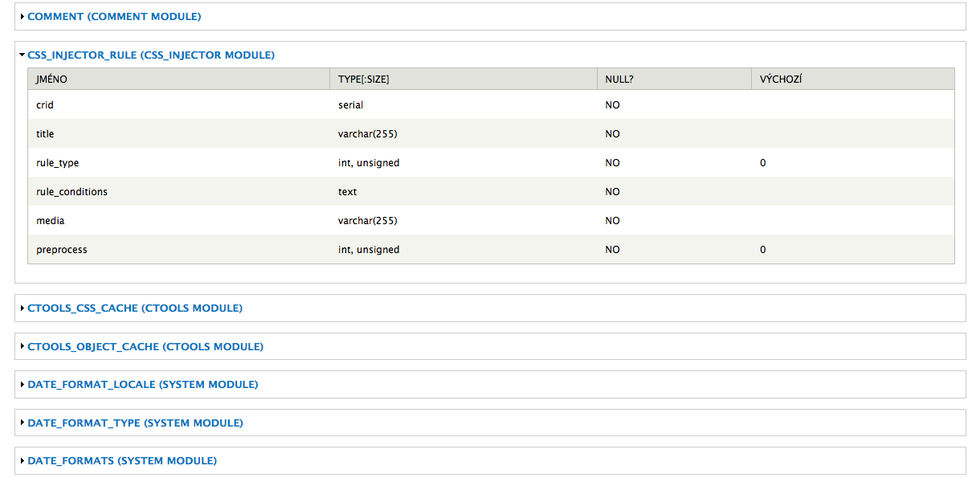980x478 pixels.
Task: Open COMMENT (COMMENT MODULE) link
Action: (x=114, y=16)
